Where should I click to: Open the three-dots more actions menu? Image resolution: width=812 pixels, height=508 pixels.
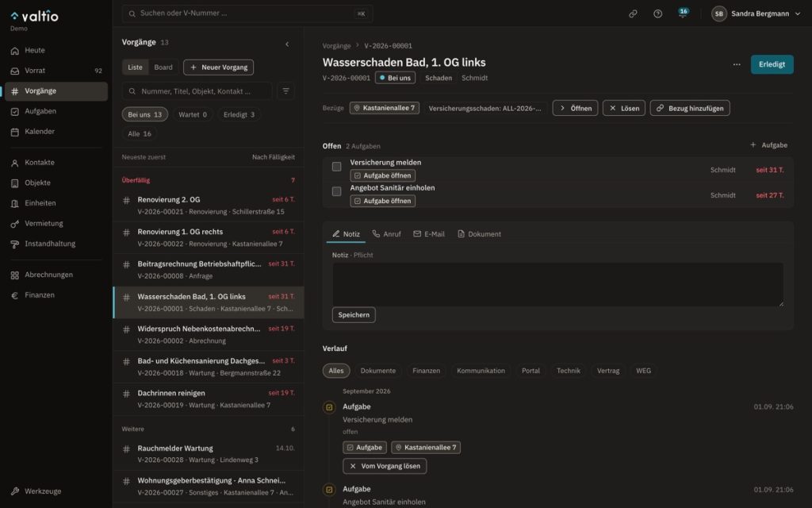(x=737, y=64)
